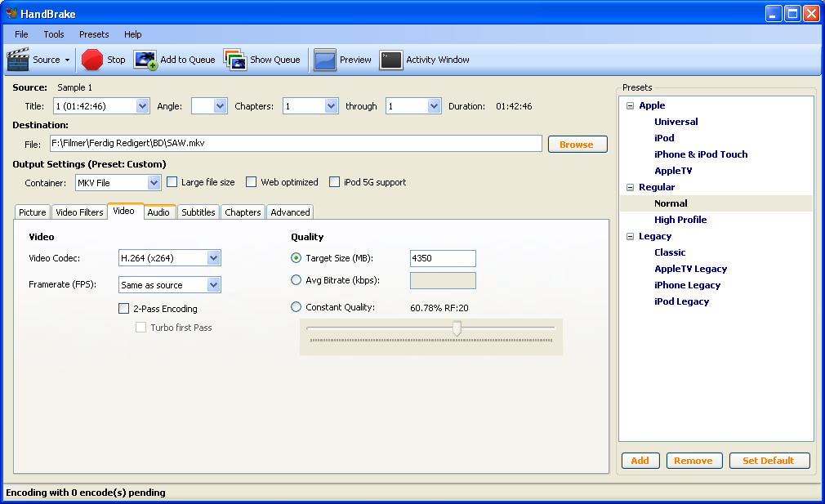Click the Constant Quality slider handle

click(x=457, y=328)
